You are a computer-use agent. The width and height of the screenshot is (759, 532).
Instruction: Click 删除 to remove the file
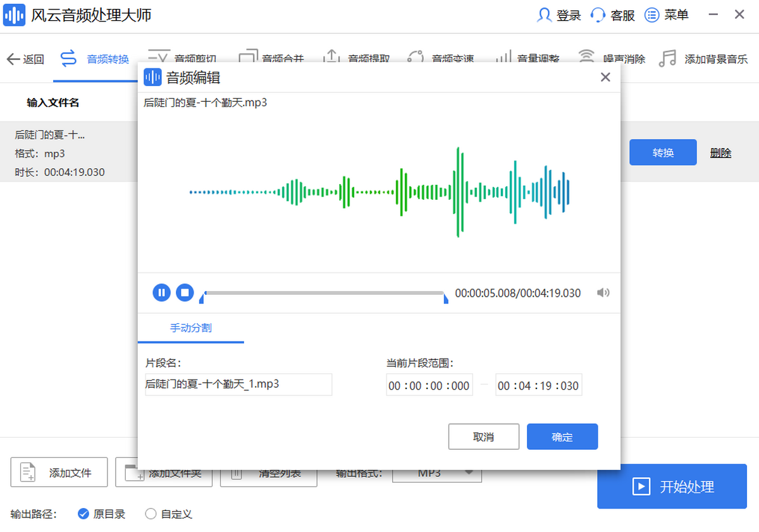tap(720, 152)
